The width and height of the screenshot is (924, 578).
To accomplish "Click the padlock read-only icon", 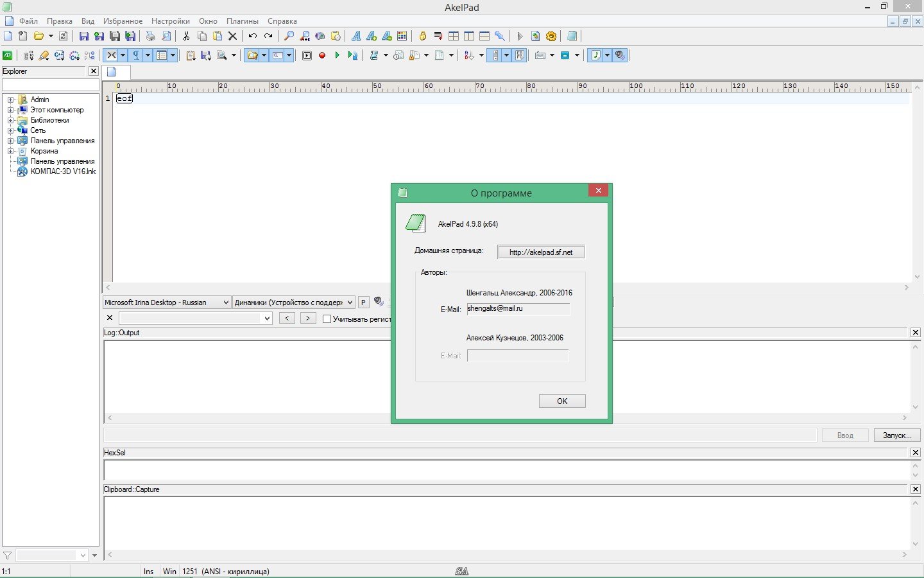I will pos(422,37).
